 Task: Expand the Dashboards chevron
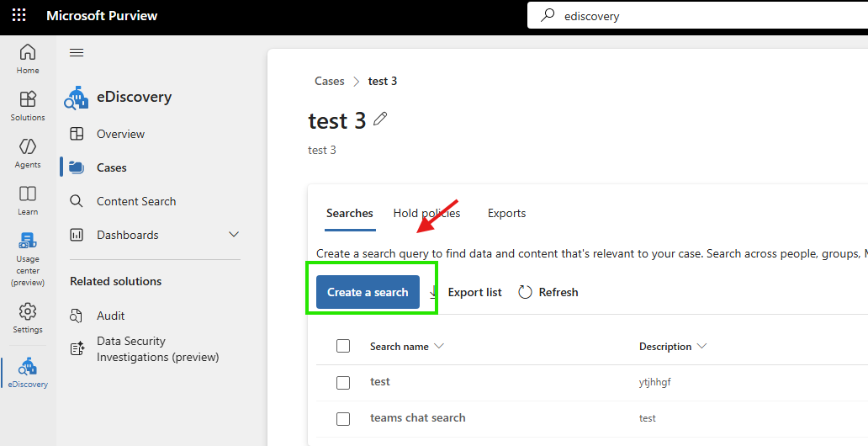coord(234,235)
